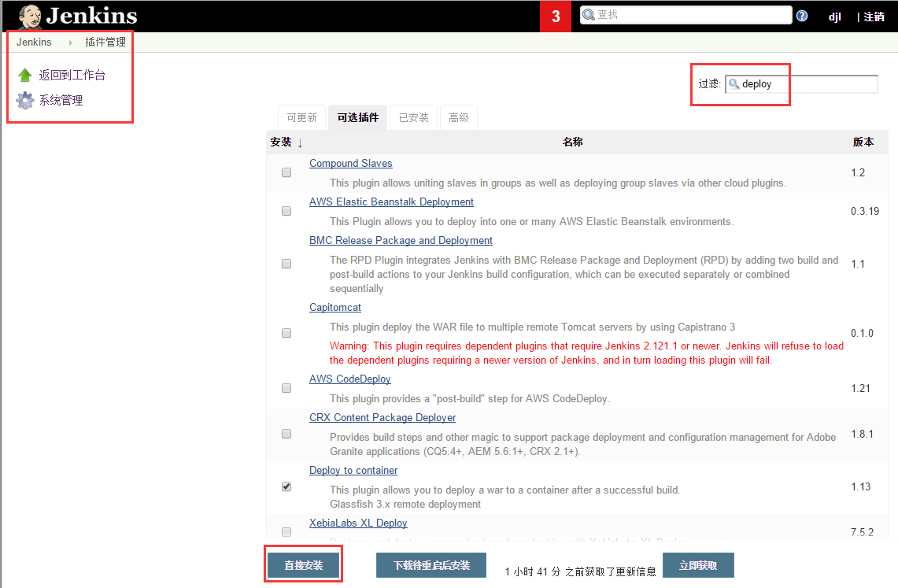Screen dimensions: 898x588
Task: Click version 1.13 for Deploy to container
Action: click(x=861, y=486)
